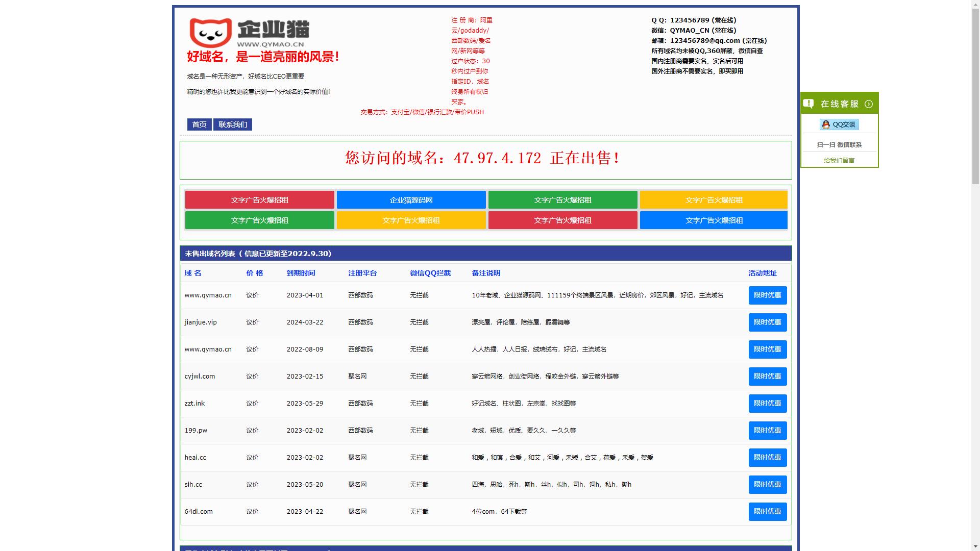Click the yellow 文字广告火爆招租 banner in the top row

tap(714, 200)
